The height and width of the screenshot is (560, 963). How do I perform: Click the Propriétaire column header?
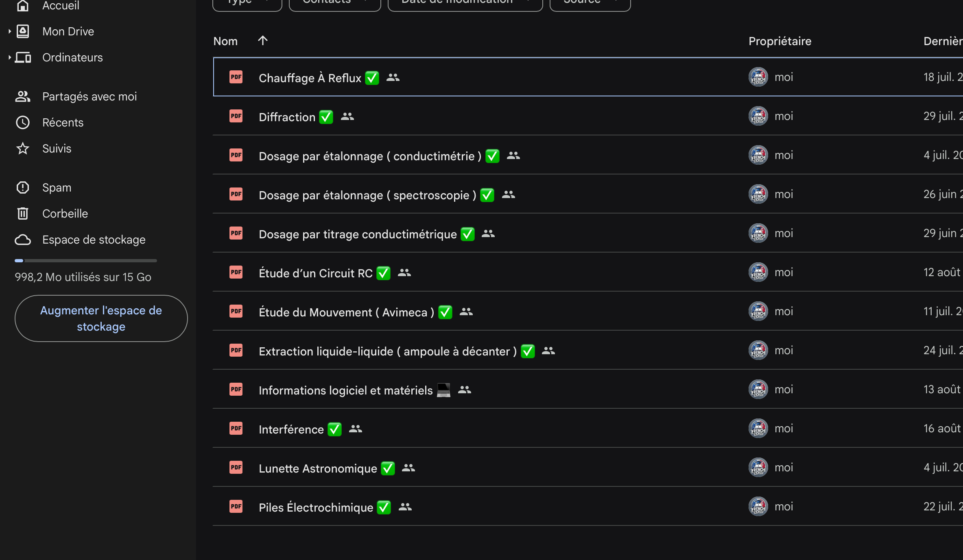point(780,41)
